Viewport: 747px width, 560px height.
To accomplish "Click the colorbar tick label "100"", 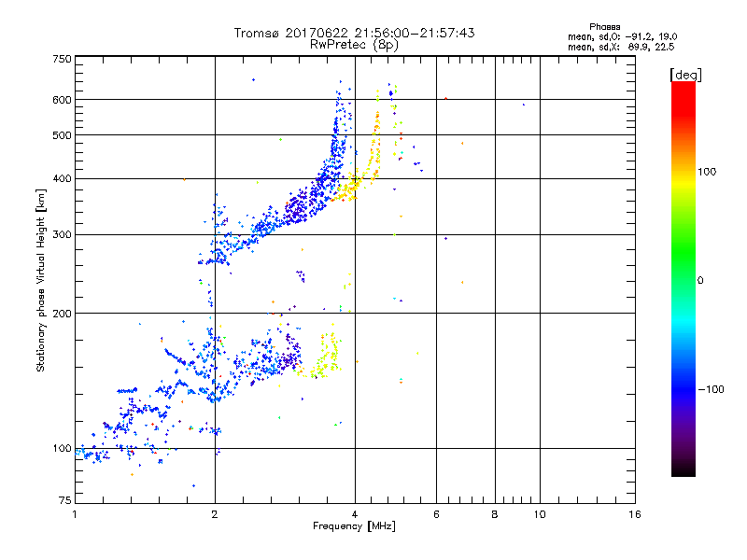I will pos(707,172).
